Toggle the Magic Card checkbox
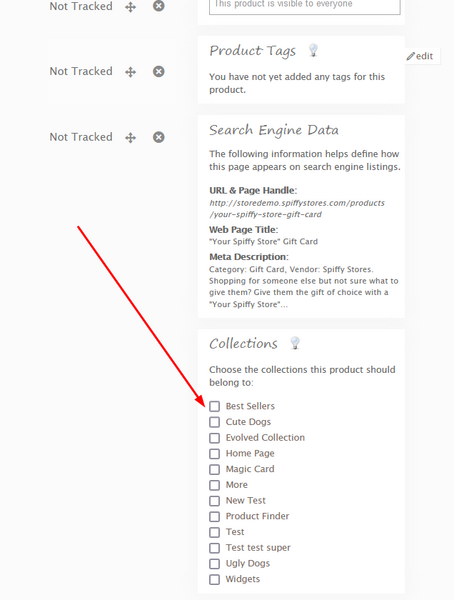The width and height of the screenshot is (454, 600). point(214,469)
